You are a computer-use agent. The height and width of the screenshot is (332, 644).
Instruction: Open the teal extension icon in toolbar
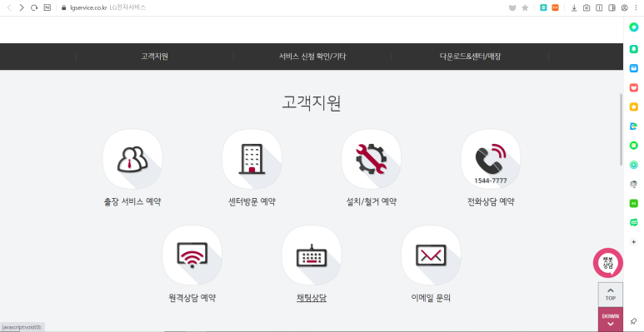[543, 7]
